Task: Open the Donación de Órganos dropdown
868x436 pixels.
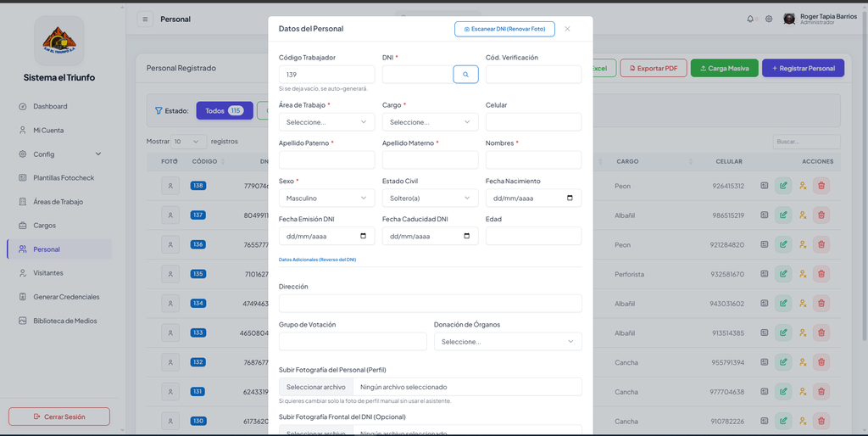Action: pyautogui.click(x=508, y=342)
